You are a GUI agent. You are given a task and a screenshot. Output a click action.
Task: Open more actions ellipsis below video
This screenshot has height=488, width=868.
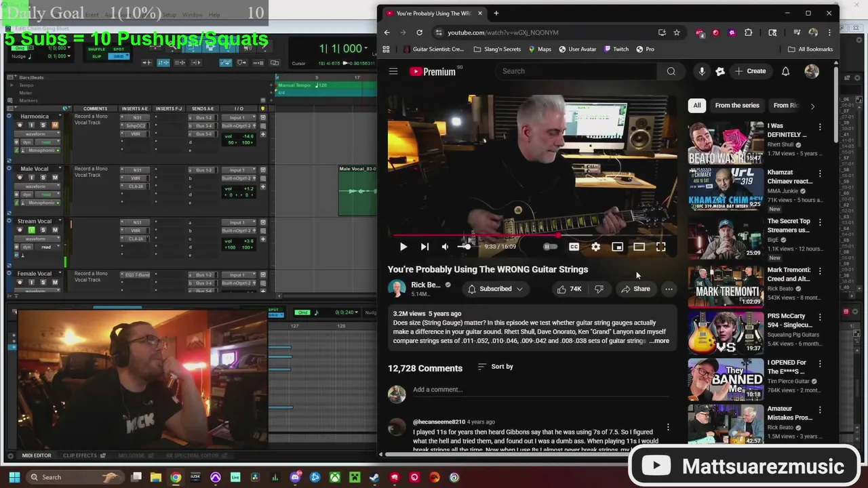coord(669,289)
